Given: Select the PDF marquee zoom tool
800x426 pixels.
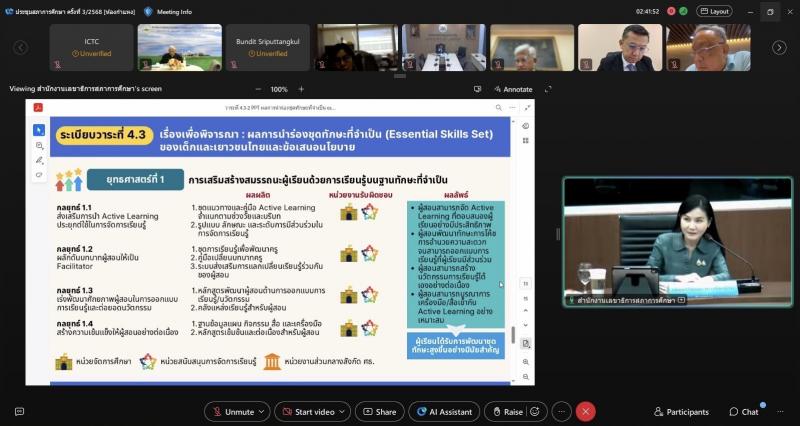Looking at the screenshot, I should (39, 145).
